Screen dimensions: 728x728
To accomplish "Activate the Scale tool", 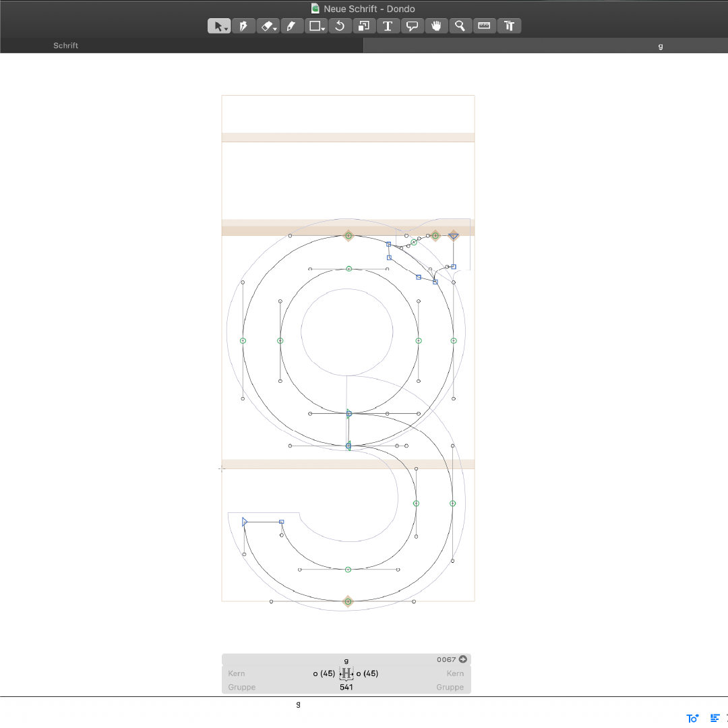I will point(365,26).
